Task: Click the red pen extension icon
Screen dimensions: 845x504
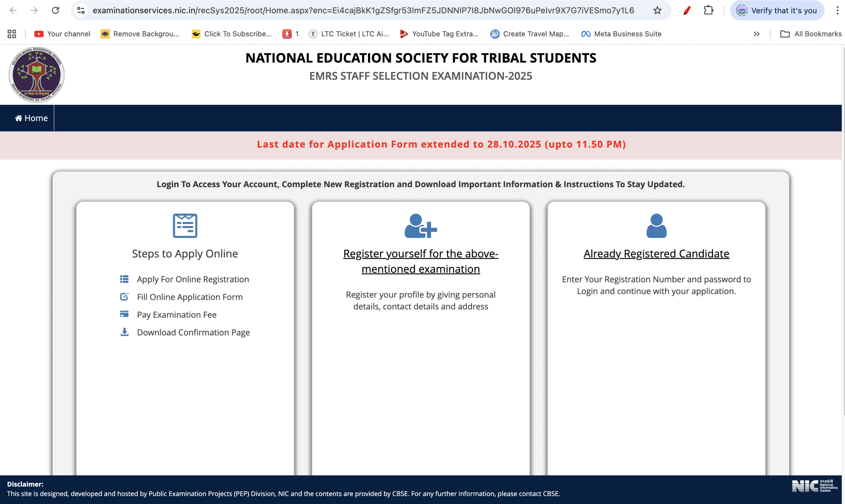Action: (687, 11)
